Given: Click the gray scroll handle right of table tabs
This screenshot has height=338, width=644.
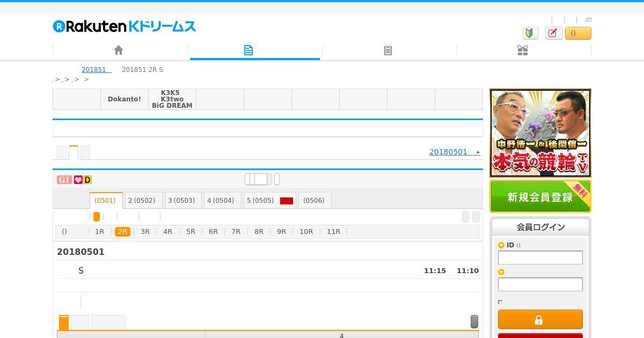Looking at the screenshot, I should (474, 321).
